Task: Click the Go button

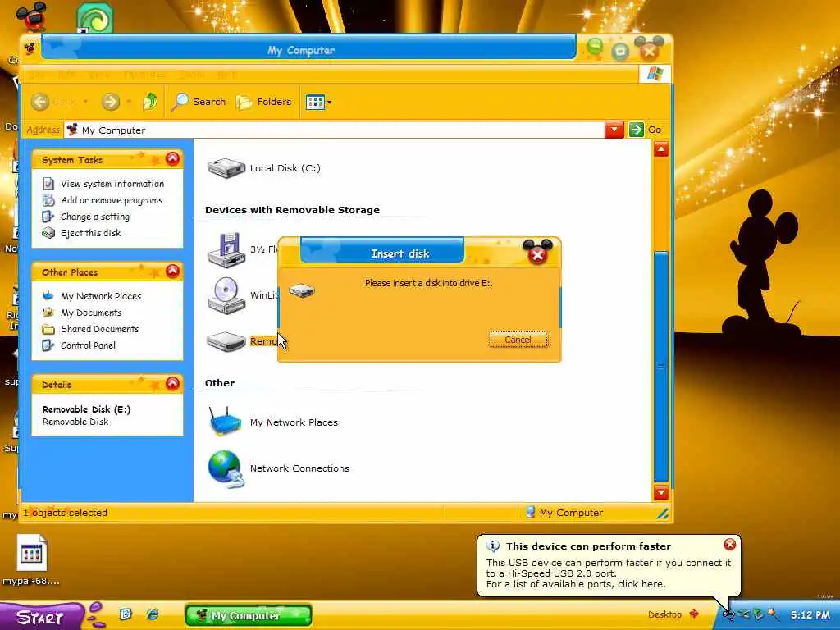Action: (x=646, y=130)
